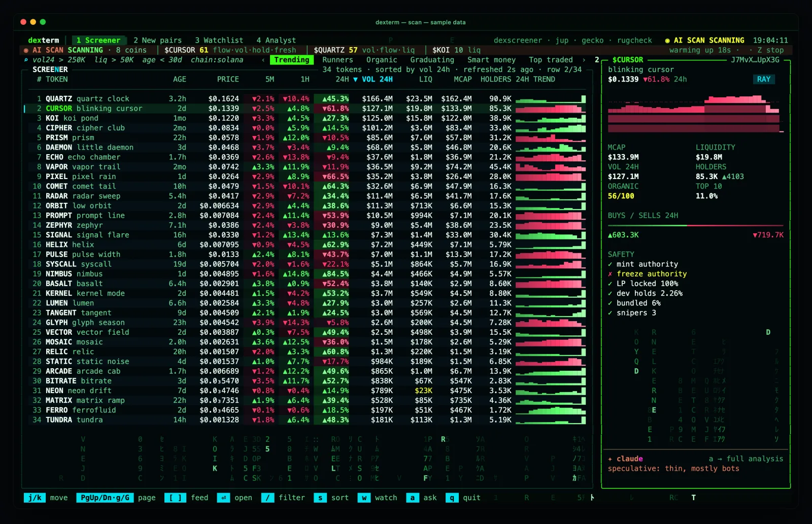Click the next feed right chevron
This screenshot has height=524, width=812.
(584, 60)
